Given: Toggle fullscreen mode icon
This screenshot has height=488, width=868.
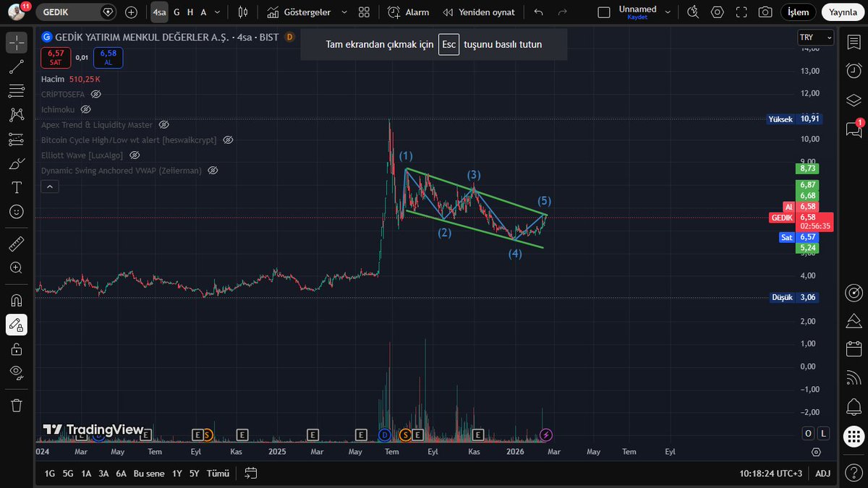Looking at the screenshot, I should coord(741,12).
